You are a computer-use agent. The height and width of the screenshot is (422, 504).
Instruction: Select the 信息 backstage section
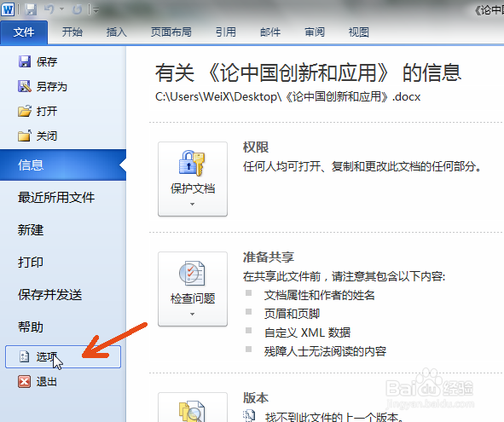tap(63, 165)
